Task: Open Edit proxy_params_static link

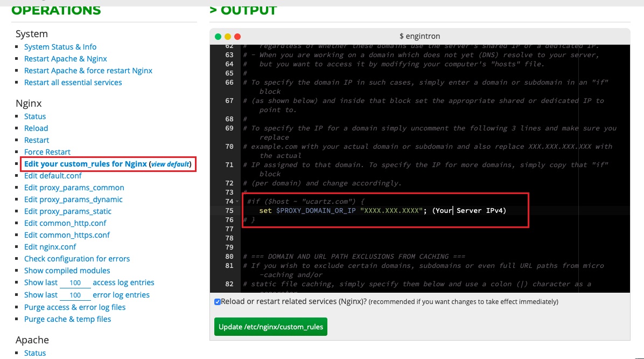Action: (x=68, y=211)
